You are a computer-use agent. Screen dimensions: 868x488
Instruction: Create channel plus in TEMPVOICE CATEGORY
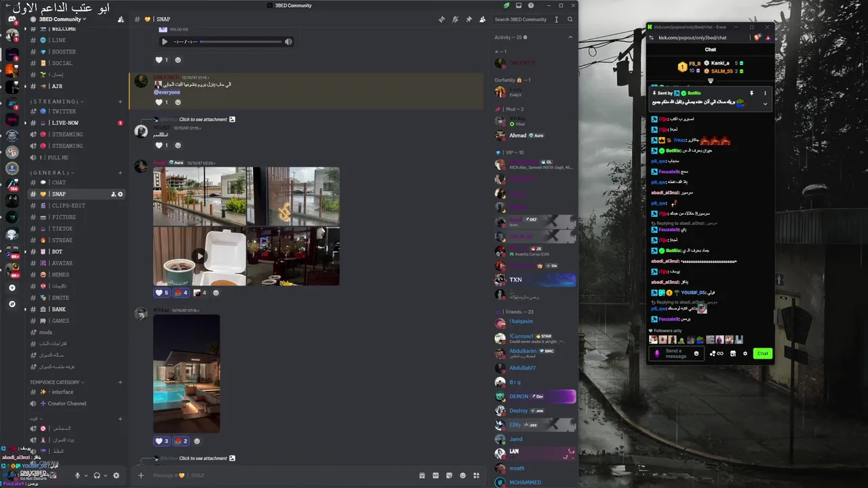click(x=120, y=382)
